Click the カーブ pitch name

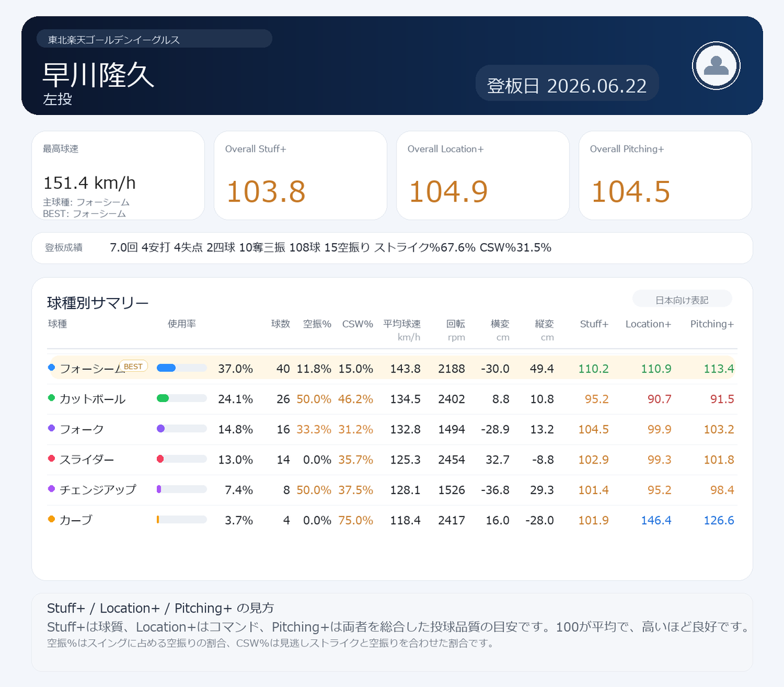[76, 520]
